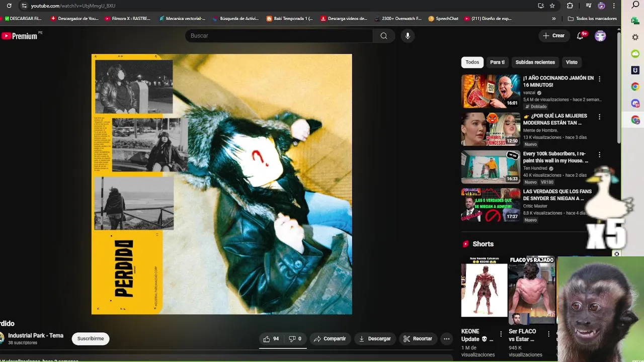Viewport: 644px width, 362px height.
Task: Open the Chrome extensions puzzle icon
Action: coord(570,6)
